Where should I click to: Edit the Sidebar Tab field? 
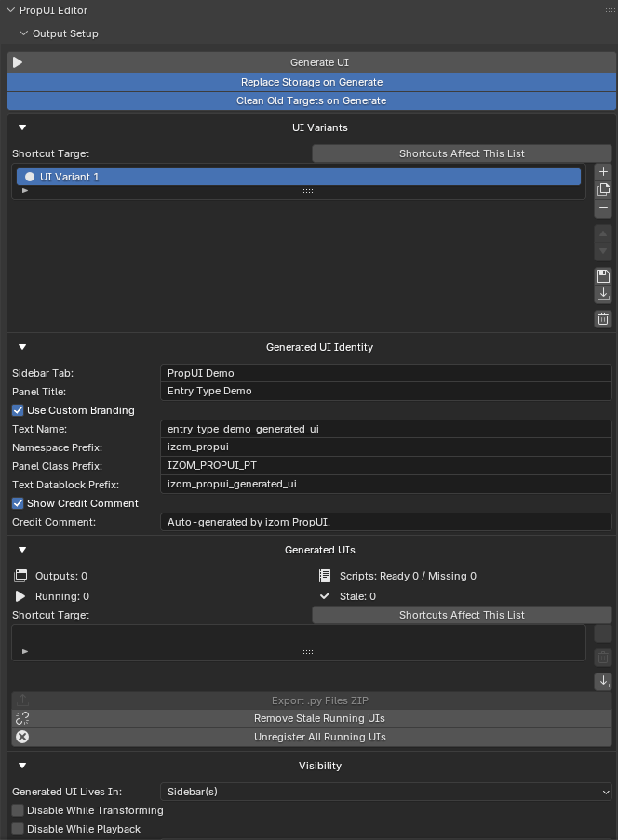386,373
